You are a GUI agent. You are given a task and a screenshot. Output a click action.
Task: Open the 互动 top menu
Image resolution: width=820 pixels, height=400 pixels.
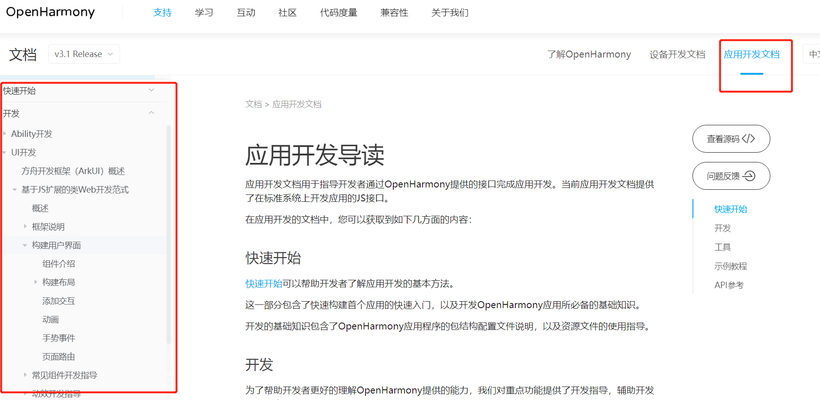[246, 13]
